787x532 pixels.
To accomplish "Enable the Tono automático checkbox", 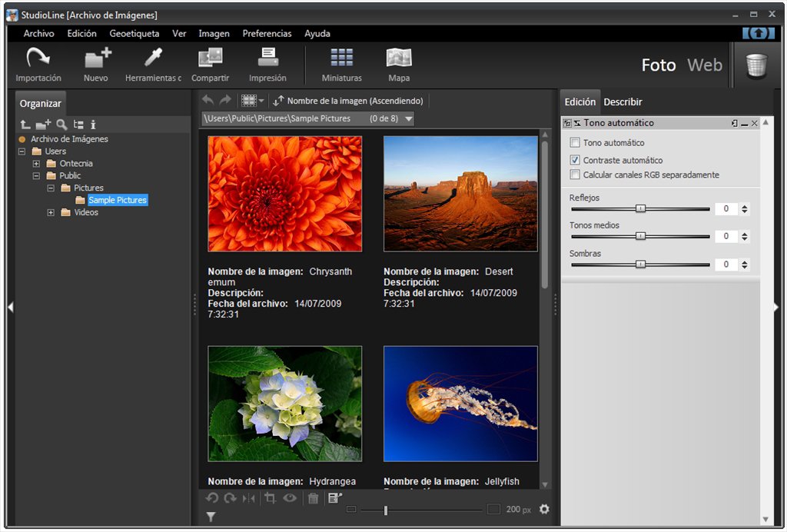I will tap(575, 142).
